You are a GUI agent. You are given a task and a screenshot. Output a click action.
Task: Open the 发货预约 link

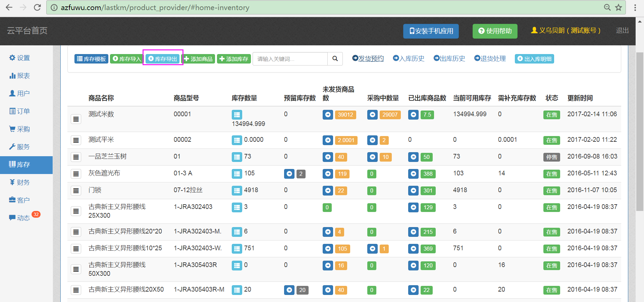(368, 58)
